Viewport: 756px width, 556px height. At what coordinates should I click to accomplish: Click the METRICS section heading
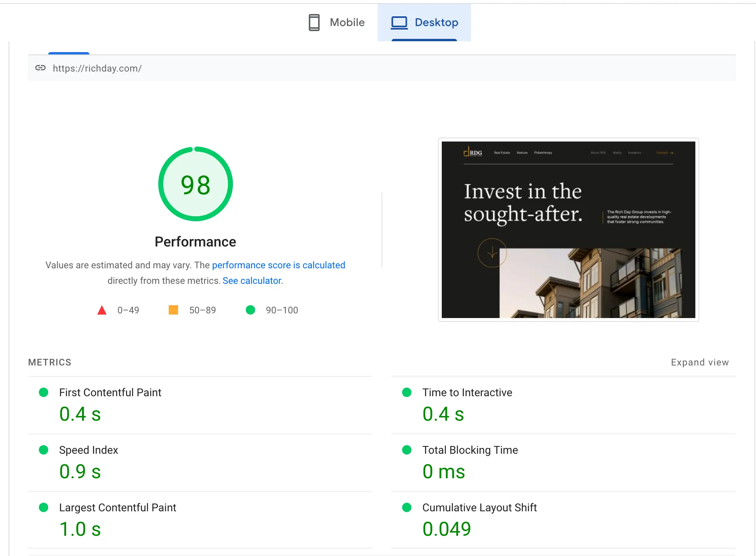pyautogui.click(x=50, y=362)
